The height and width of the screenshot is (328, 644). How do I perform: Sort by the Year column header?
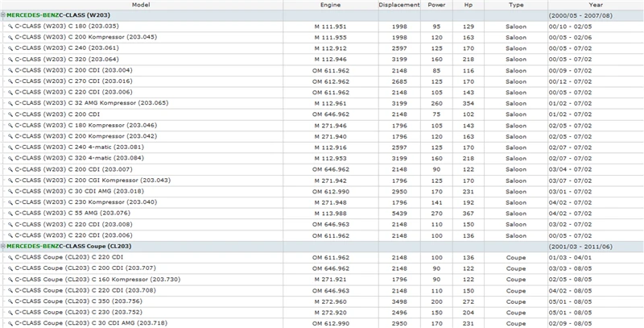(596, 5)
